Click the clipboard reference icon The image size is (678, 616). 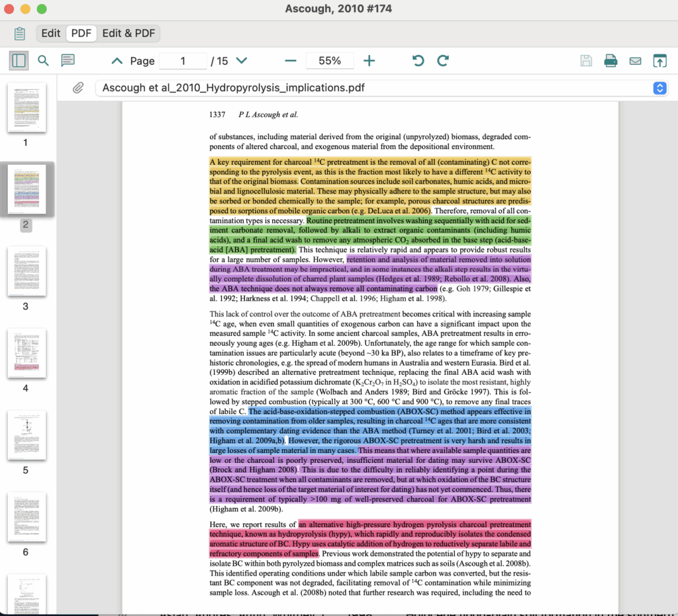[19, 33]
